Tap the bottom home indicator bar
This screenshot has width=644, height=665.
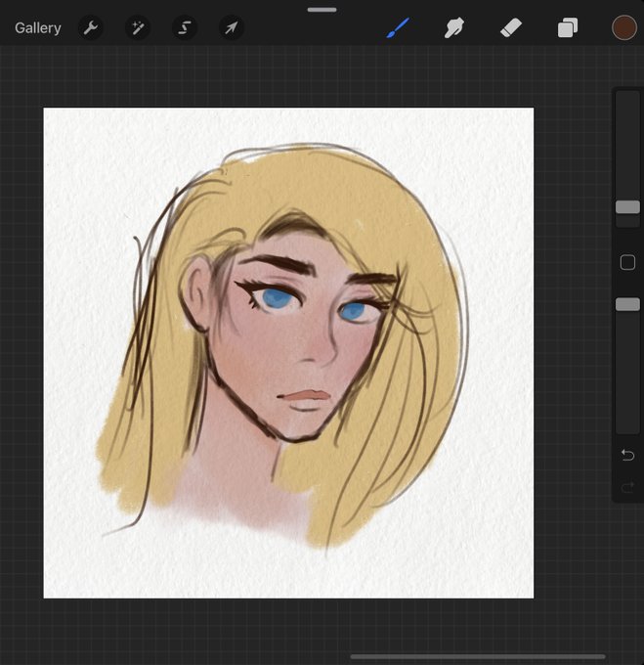point(478,657)
